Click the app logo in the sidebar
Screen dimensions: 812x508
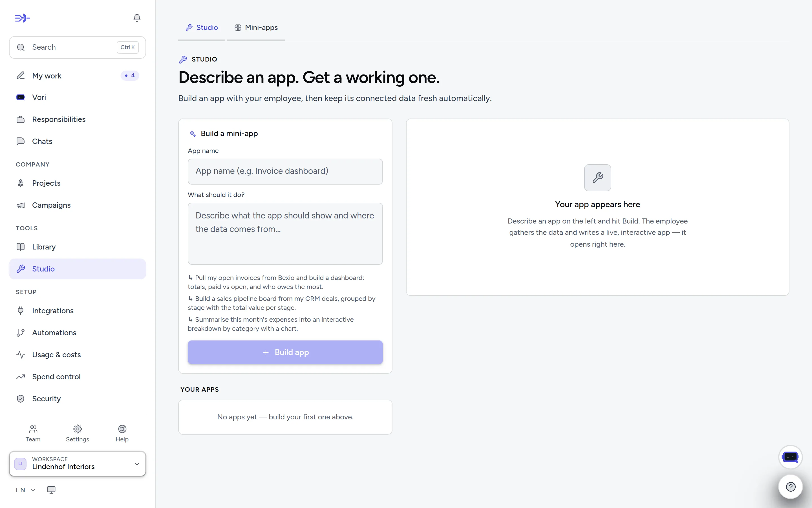(22, 18)
